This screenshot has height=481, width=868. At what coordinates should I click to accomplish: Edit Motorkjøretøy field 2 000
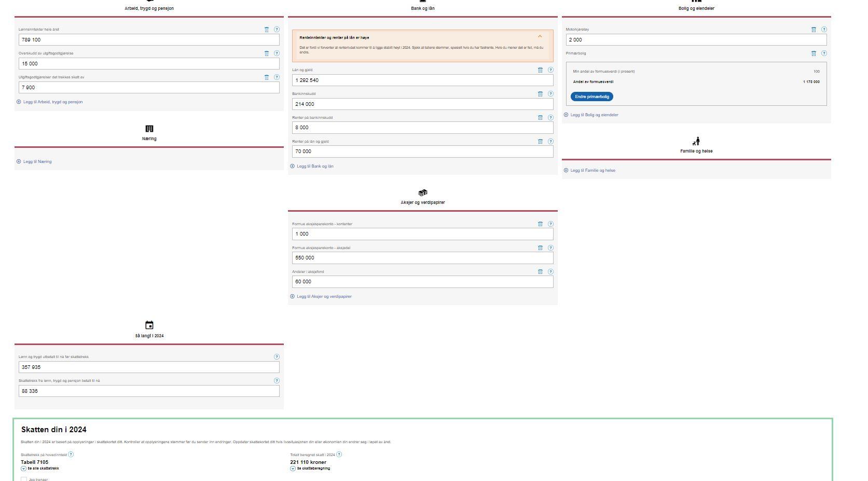(x=696, y=40)
